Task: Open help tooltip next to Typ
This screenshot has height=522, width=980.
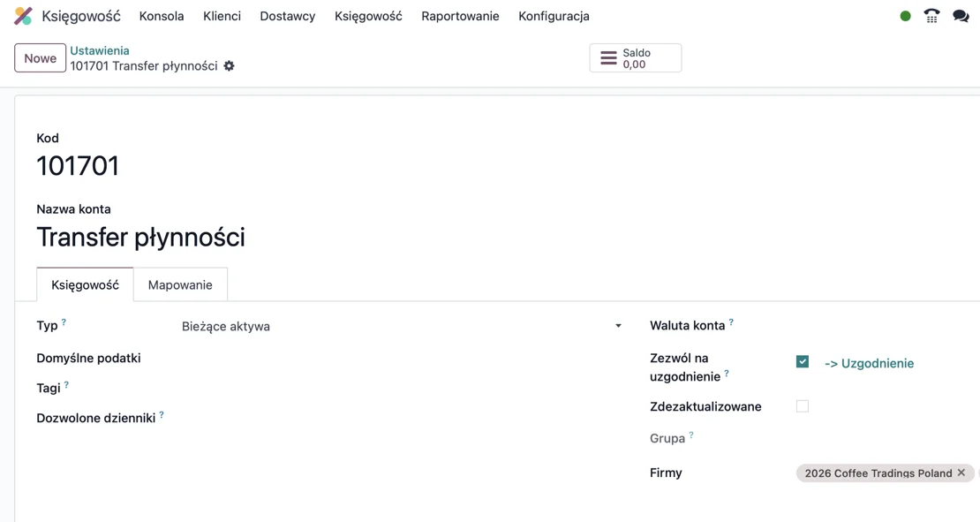Action: 64,322
